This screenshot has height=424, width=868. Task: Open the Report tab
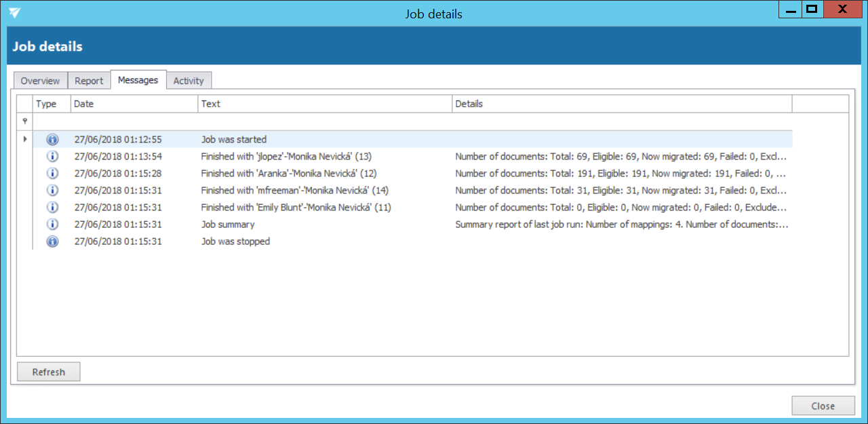(x=89, y=81)
